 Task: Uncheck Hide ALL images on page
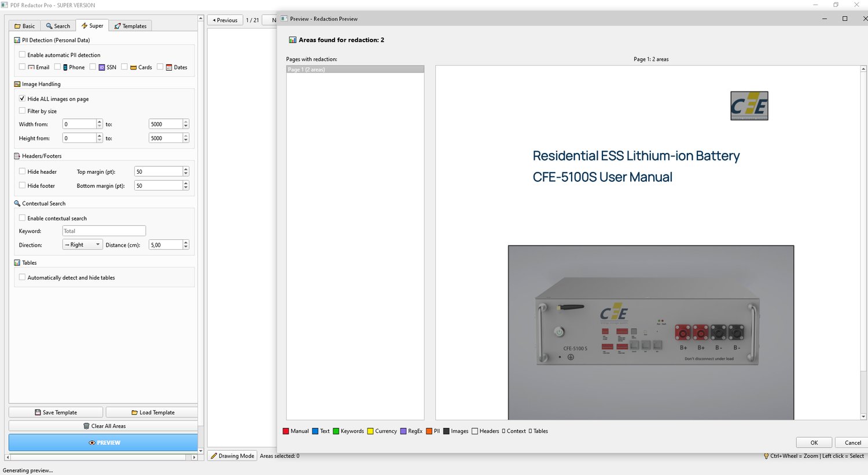point(22,98)
